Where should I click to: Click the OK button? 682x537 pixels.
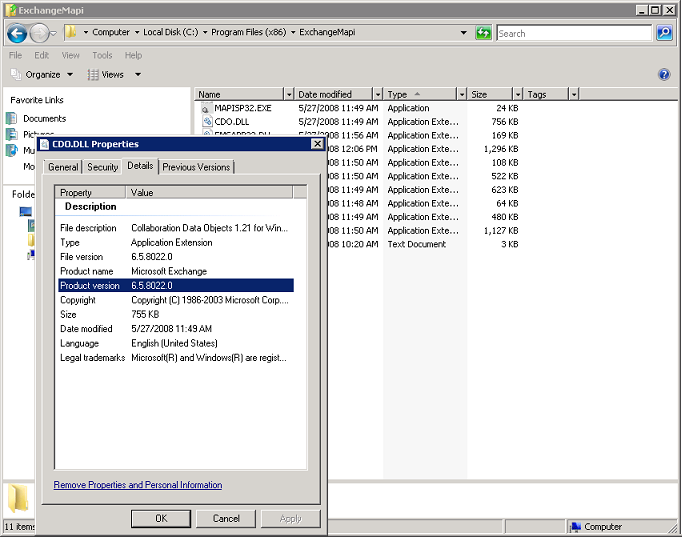tap(160, 518)
